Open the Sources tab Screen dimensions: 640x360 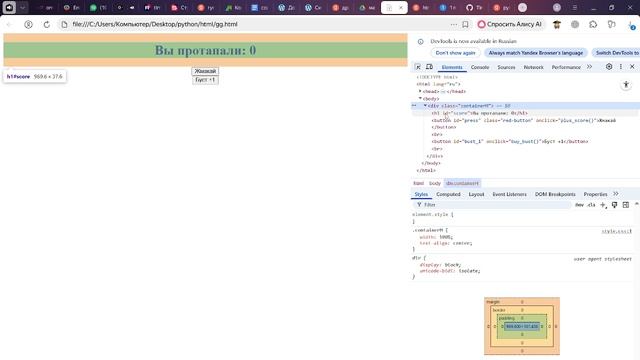pyautogui.click(x=506, y=67)
